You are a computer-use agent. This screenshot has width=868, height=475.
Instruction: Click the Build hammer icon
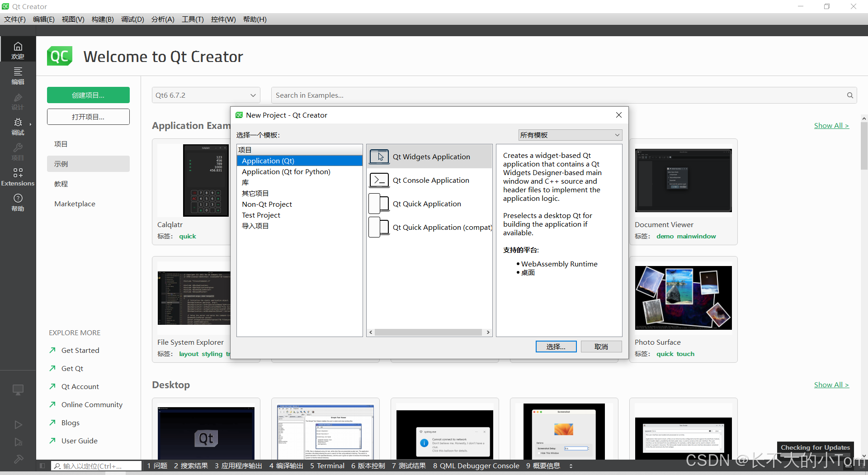click(18, 459)
